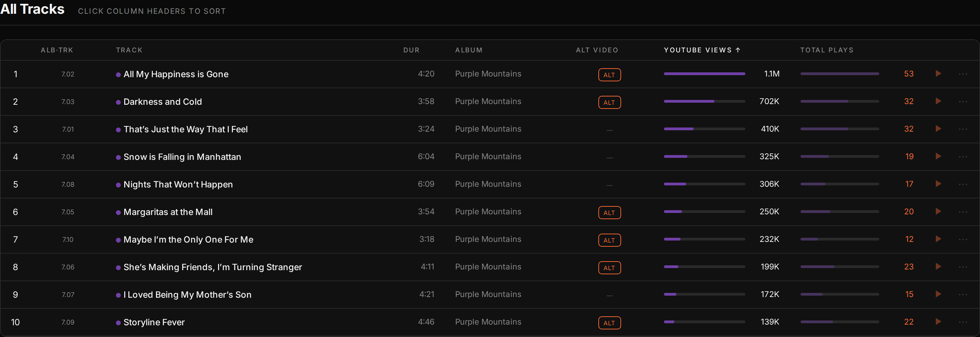Sort by ALB·TRK column header

tap(57, 50)
